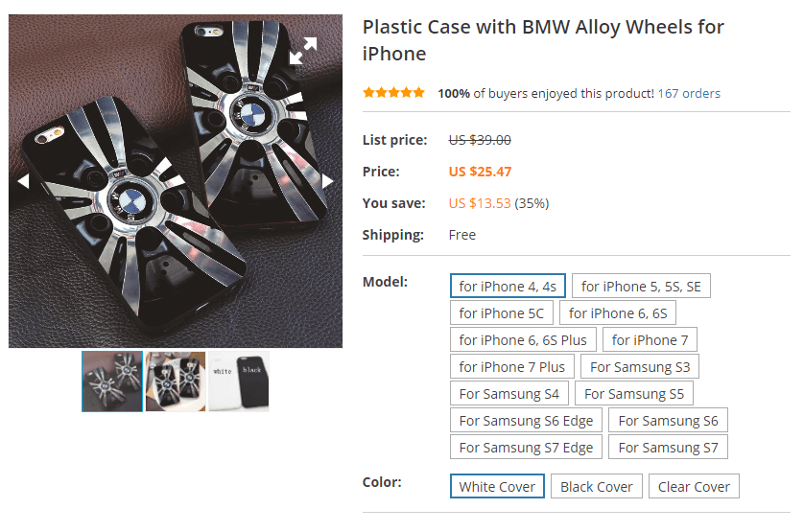Pick the iPhone 5C model option

(501, 312)
